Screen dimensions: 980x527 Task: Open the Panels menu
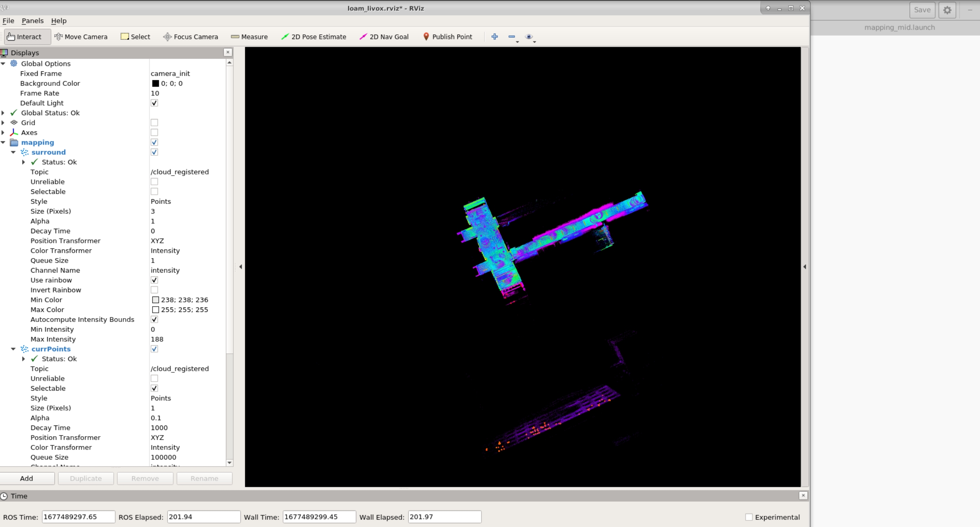click(32, 21)
